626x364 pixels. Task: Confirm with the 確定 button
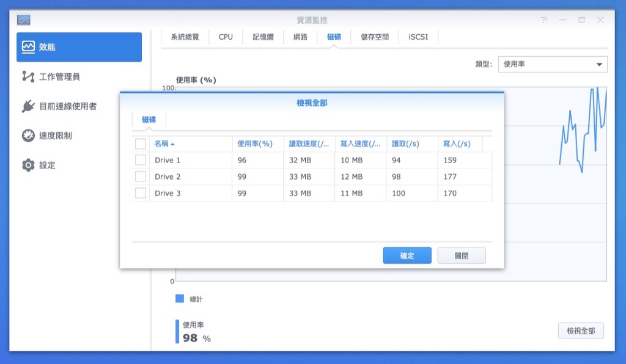coord(407,255)
